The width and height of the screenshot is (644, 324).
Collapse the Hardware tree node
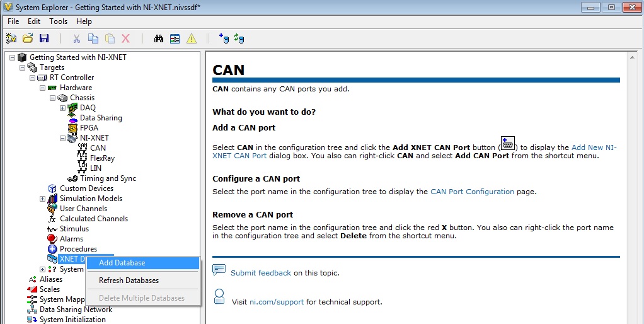click(42, 88)
